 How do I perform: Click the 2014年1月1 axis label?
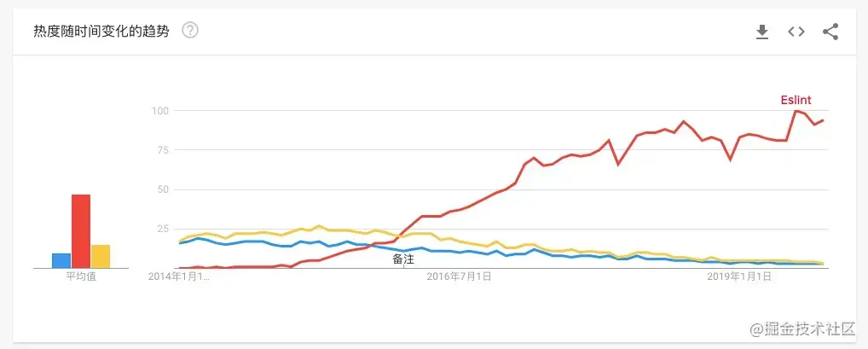[179, 276]
